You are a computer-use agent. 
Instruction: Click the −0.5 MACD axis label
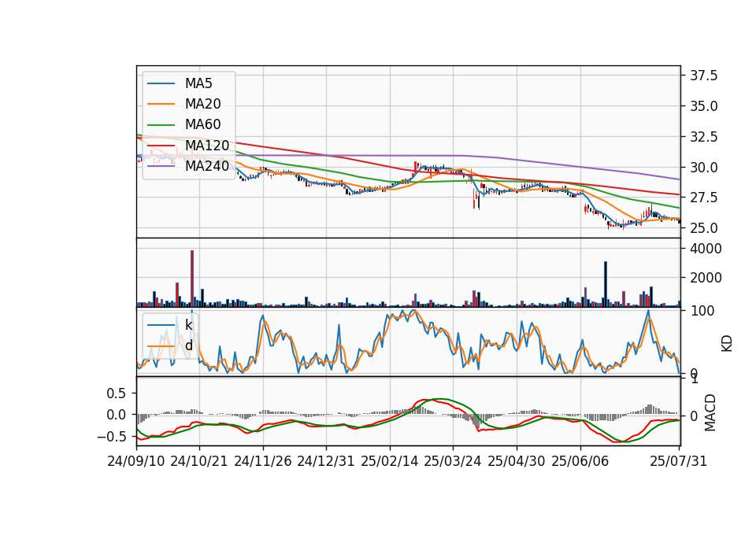tap(111, 437)
